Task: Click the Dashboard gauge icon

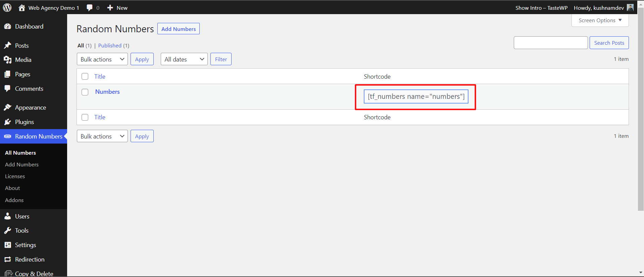Action: coord(8,27)
